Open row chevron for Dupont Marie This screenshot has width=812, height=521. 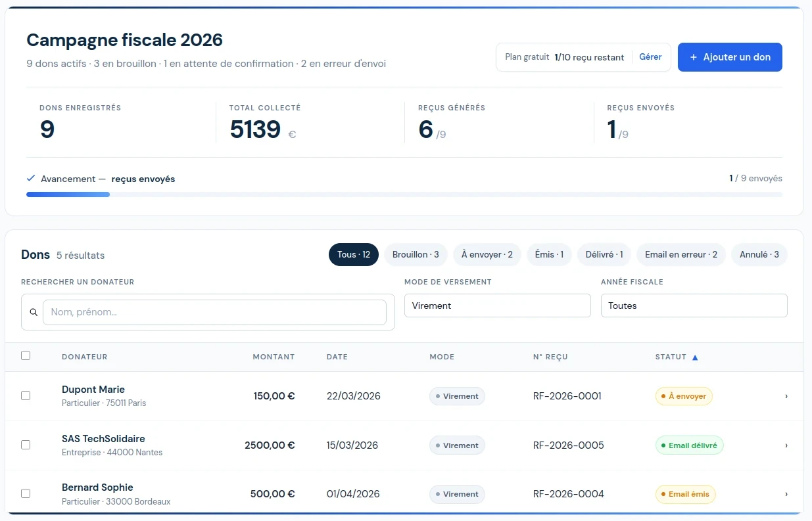click(786, 396)
